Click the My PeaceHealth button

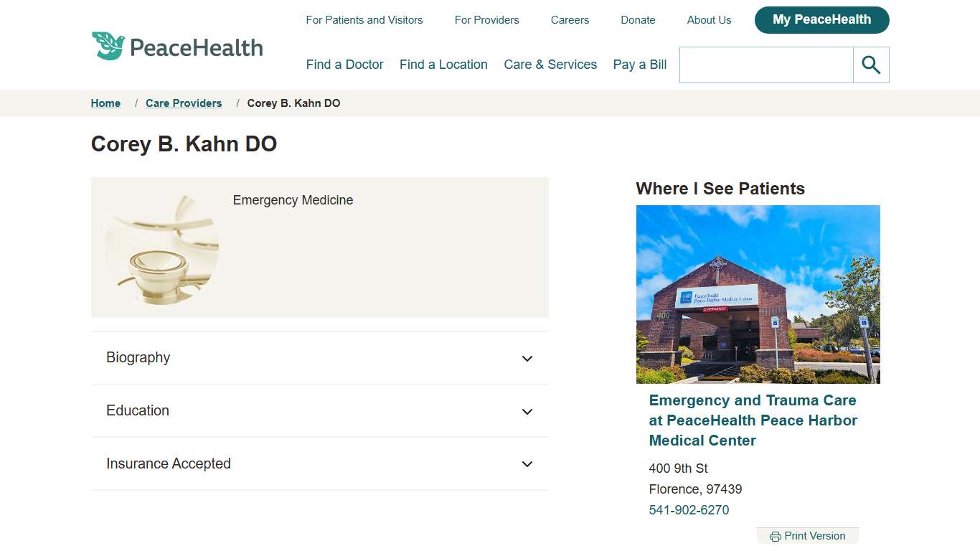click(x=821, y=20)
